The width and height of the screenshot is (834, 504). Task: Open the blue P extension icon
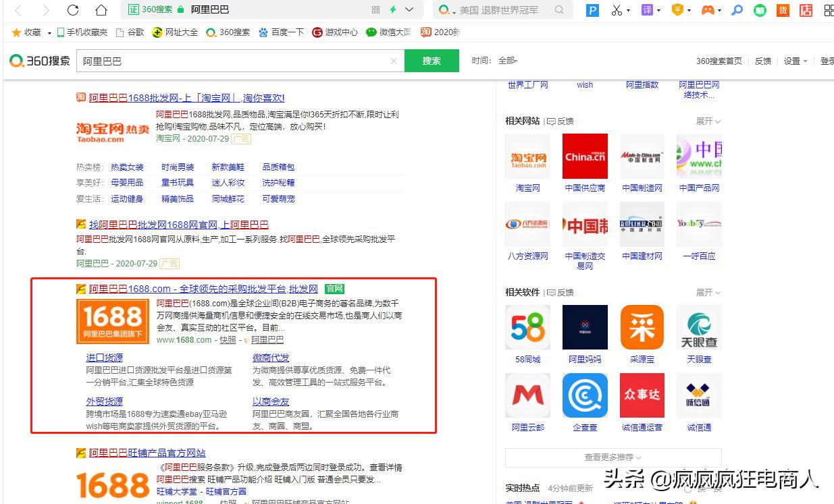(x=592, y=10)
